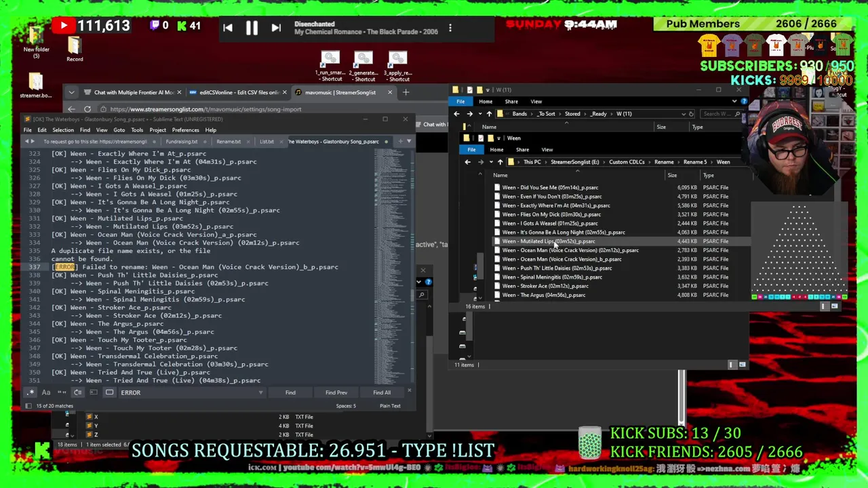
Task: Pause the Disenchanted track
Action: 251,28
